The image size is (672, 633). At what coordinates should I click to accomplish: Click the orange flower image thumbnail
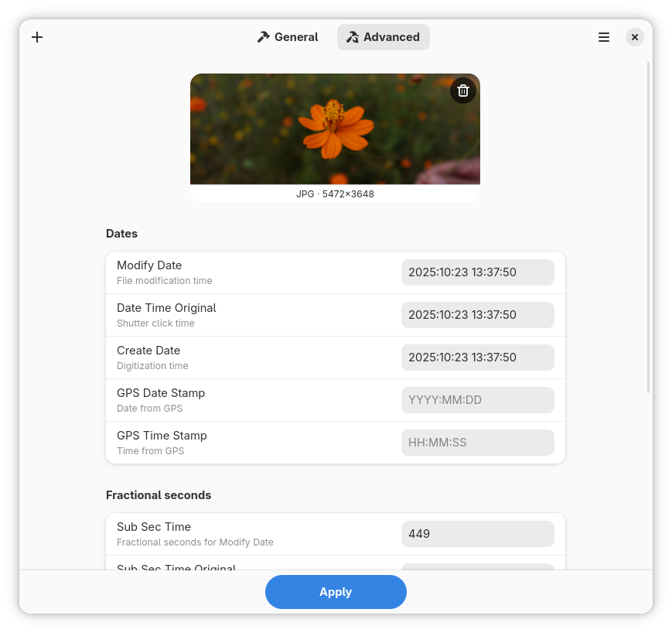[x=335, y=129]
